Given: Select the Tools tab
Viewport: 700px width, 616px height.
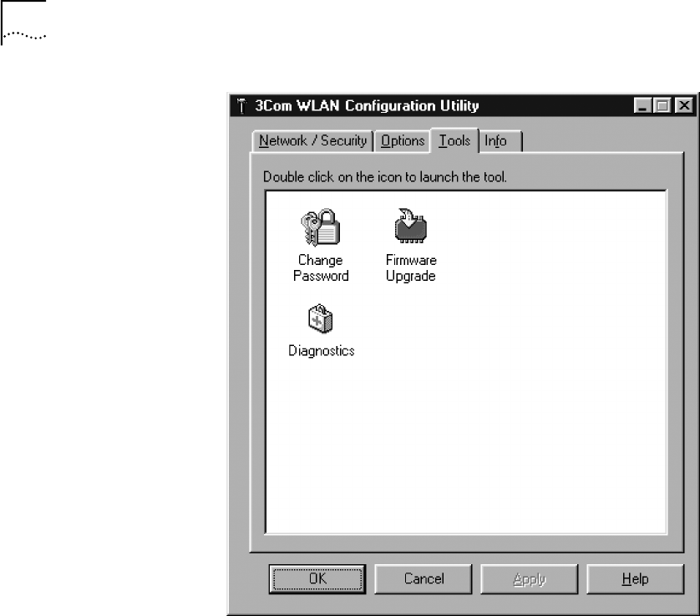Looking at the screenshot, I should pyautogui.click(x=454, y=140).
